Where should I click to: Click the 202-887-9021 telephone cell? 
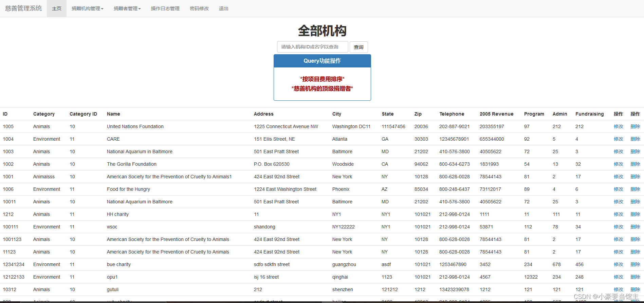pos(454,126)
